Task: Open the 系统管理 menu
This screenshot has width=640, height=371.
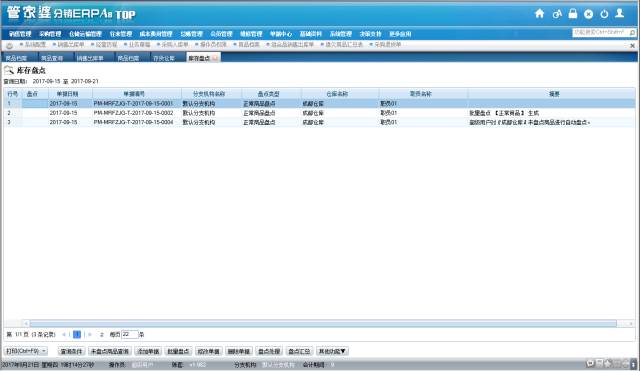Action: 340,34
